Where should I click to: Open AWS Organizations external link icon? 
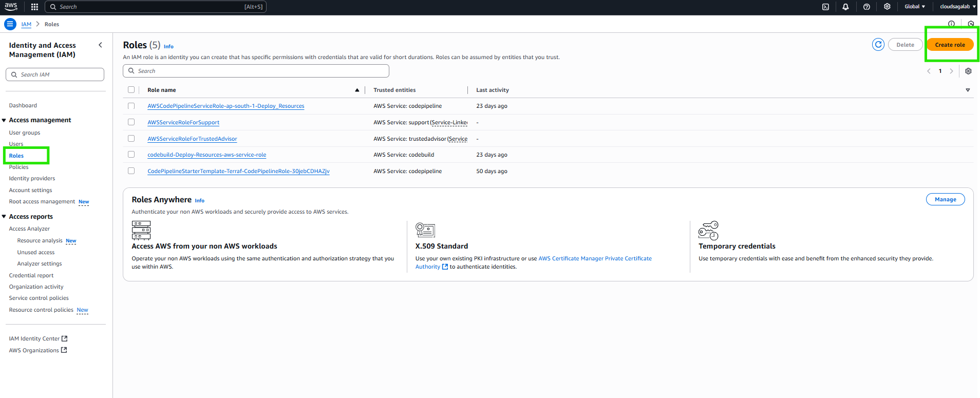tap(64, 350)
